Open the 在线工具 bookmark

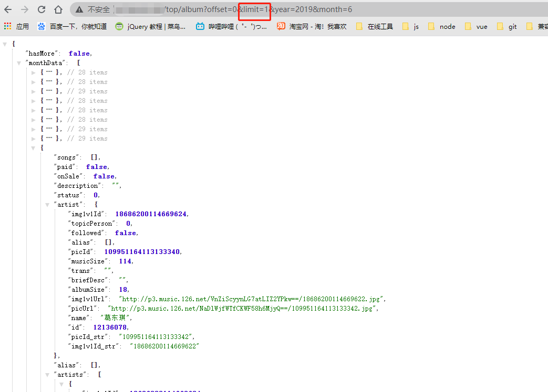[x=379, y=26]
